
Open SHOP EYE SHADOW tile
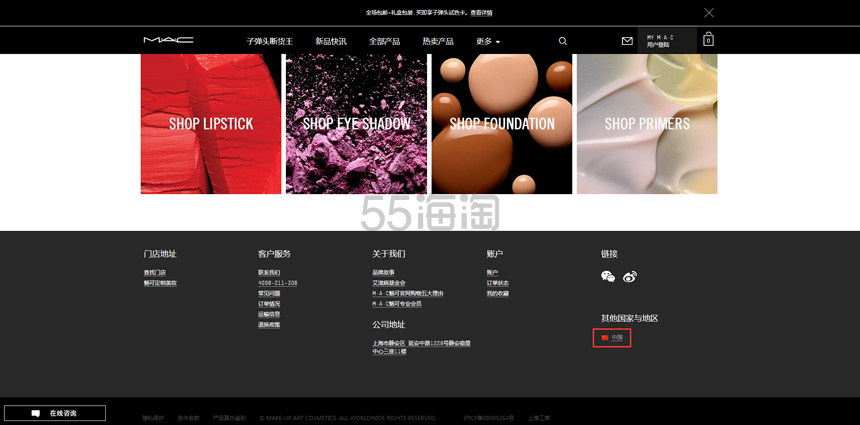coord(357,124)
